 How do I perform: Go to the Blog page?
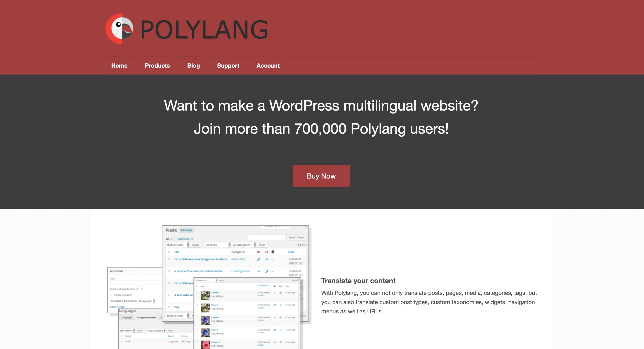[194, 65]
